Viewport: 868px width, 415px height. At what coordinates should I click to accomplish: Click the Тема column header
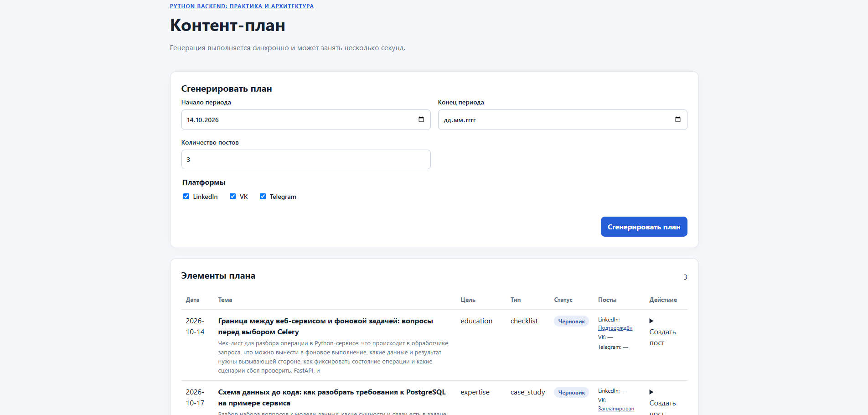pyautogui.click(x=225, y=300)
